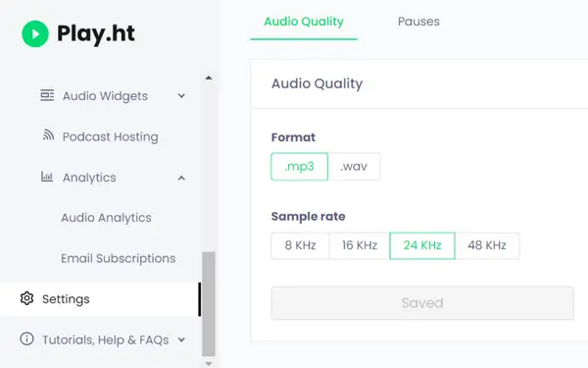Switch to the Audio Quality tab

[304, 22]
